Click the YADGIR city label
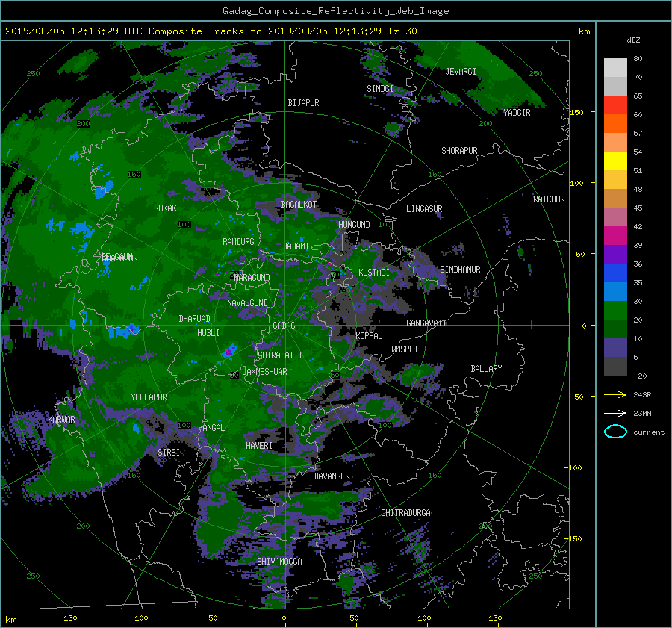The width and height of the screenshot is (672, 628). [x=517, y=113]
